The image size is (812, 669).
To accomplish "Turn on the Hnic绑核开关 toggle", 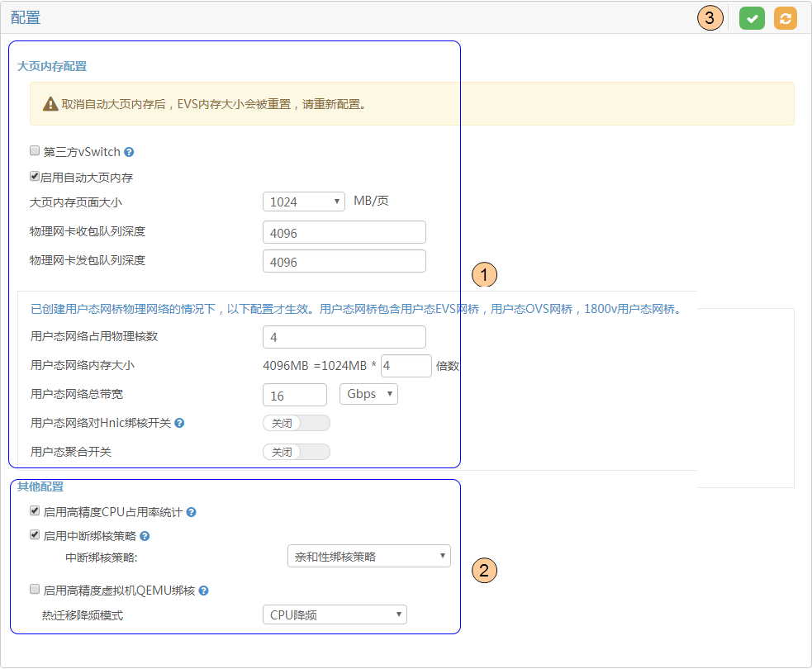I will coord(296,423).
